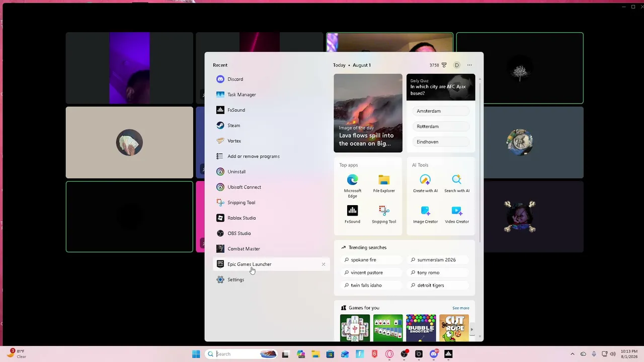Show hidden system tray icons

pos(572,354)
